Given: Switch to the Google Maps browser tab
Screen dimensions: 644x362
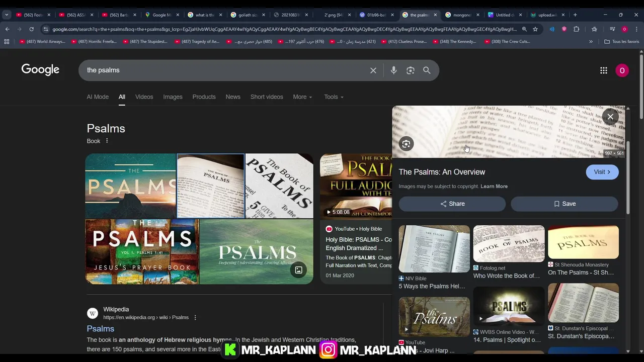Looking at the screenshot, I should point(161,15).
